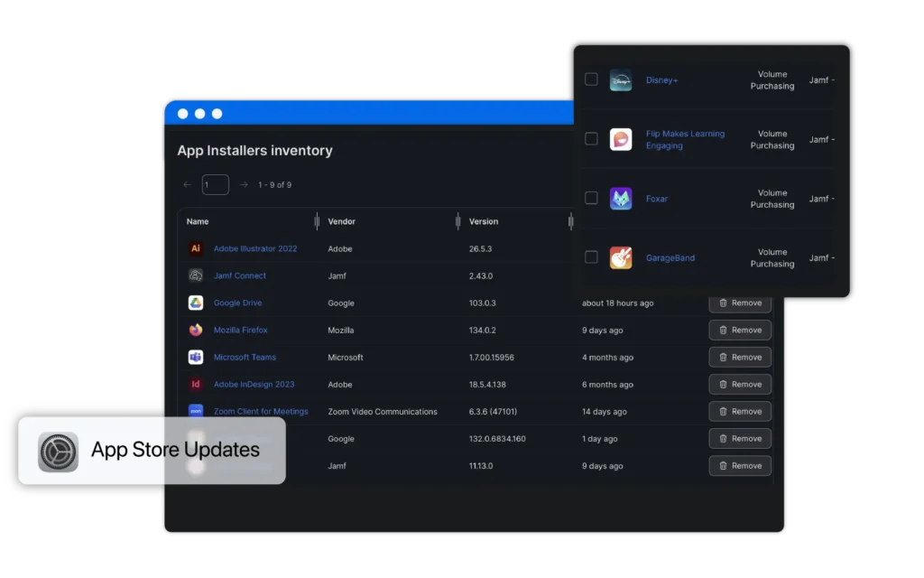
Task: Click version "26.5.3" cell
Action: coord(480,249)
